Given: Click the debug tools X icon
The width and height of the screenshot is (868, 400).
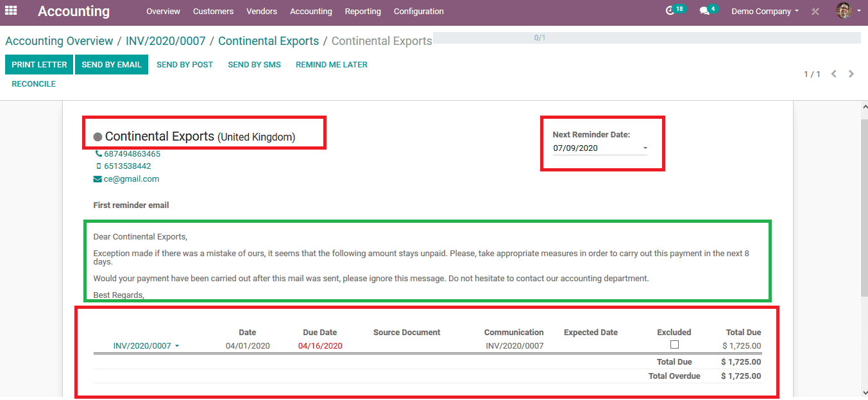Looking at the screenshot, I should 815,12.
